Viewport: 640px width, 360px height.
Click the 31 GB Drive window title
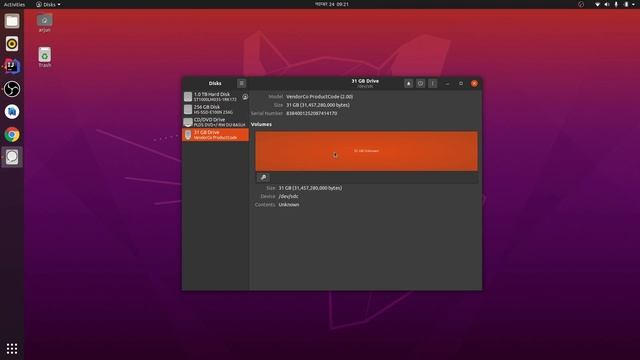[365, 81]
